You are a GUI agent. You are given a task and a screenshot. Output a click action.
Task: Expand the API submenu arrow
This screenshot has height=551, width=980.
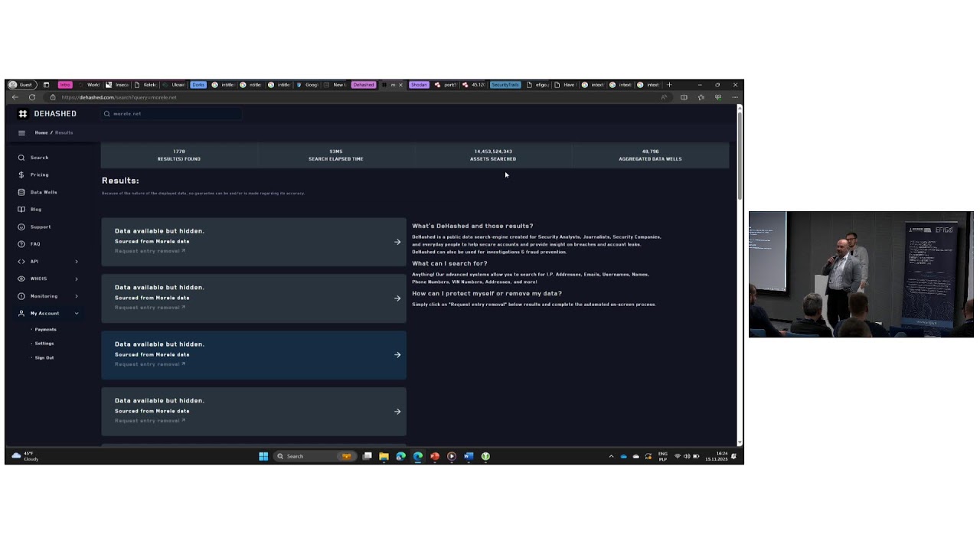(x=77, y=262)
